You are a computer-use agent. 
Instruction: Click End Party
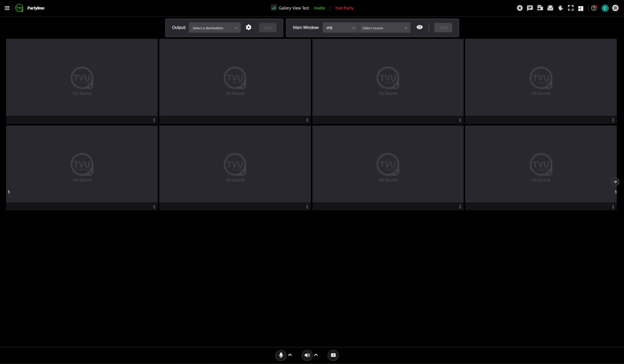coord(344,8)
